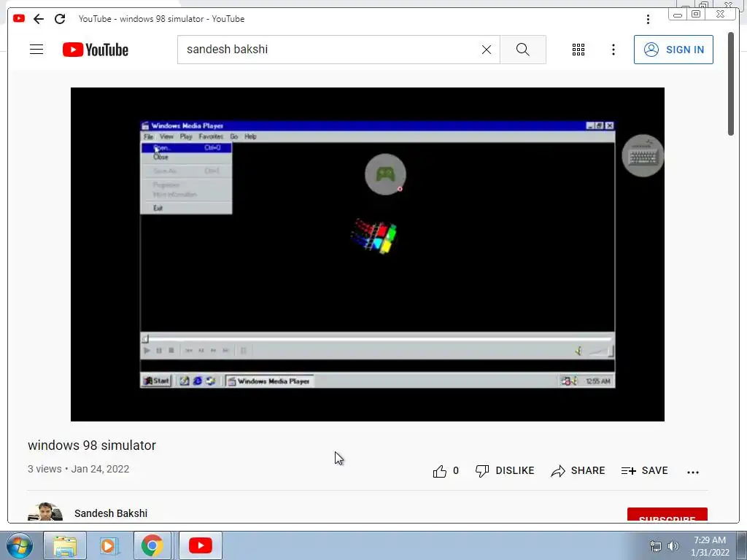The width and height of the screenshot is (747, 560).
Task: Switch to the YouTube app taskbar button
Action: [200, 545]
